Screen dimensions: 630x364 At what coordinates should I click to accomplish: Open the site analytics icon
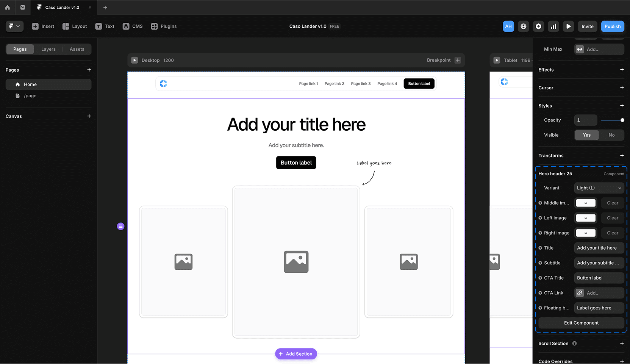553,26
